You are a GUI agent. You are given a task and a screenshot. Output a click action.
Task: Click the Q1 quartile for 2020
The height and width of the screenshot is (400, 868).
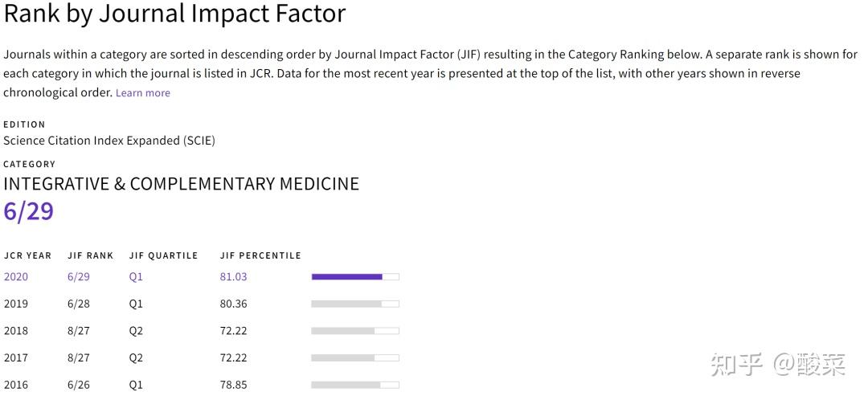click(136, 277)
